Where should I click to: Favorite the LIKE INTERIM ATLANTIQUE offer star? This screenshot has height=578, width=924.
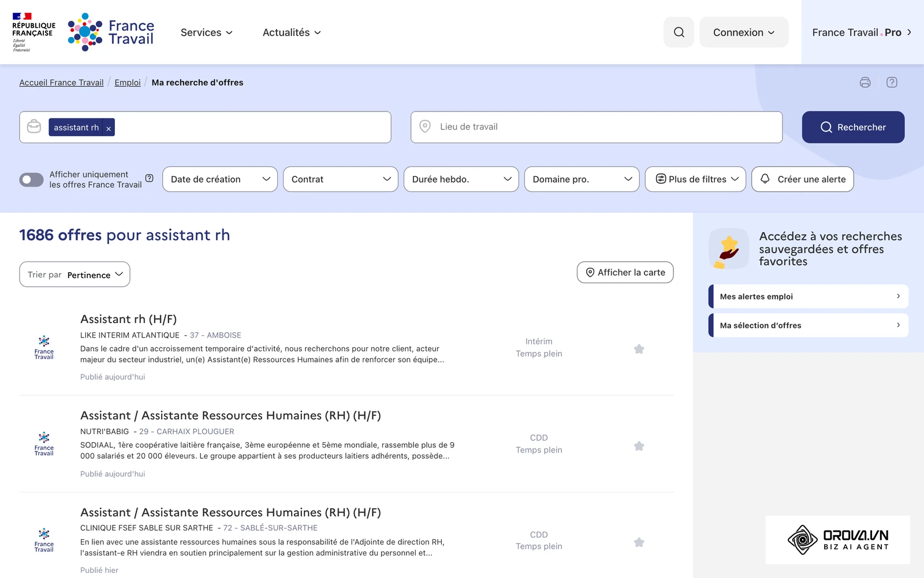pos(639,349)
